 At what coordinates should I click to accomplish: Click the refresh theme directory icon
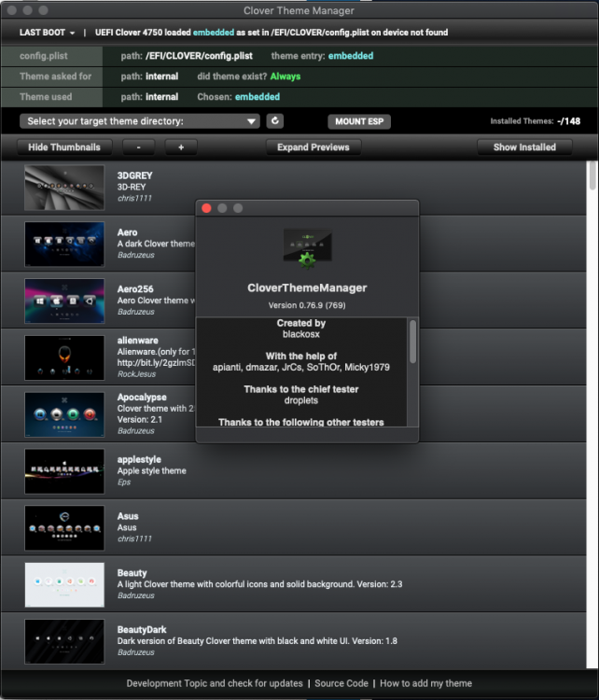[275, 121]
